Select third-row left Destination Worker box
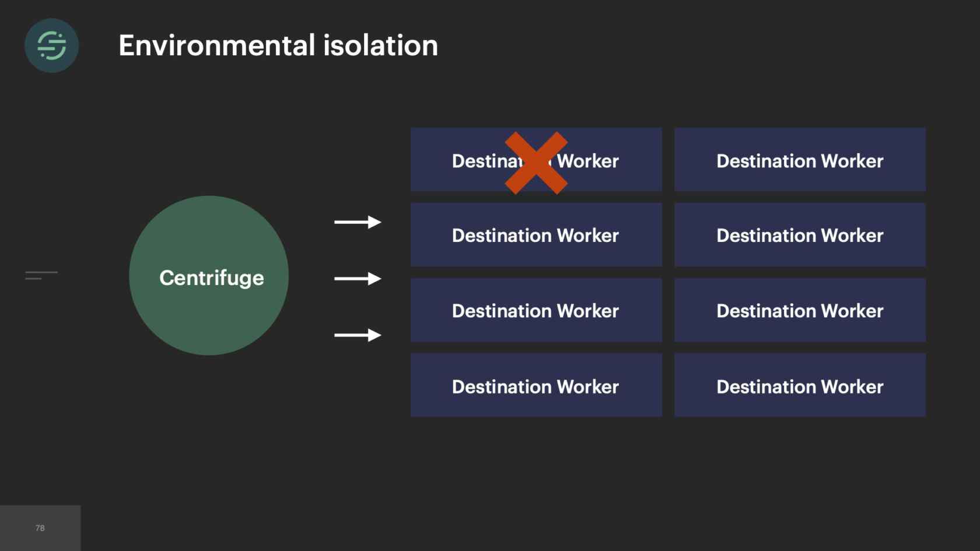This screenshot has height=551, width=980. tap(535, 310)
